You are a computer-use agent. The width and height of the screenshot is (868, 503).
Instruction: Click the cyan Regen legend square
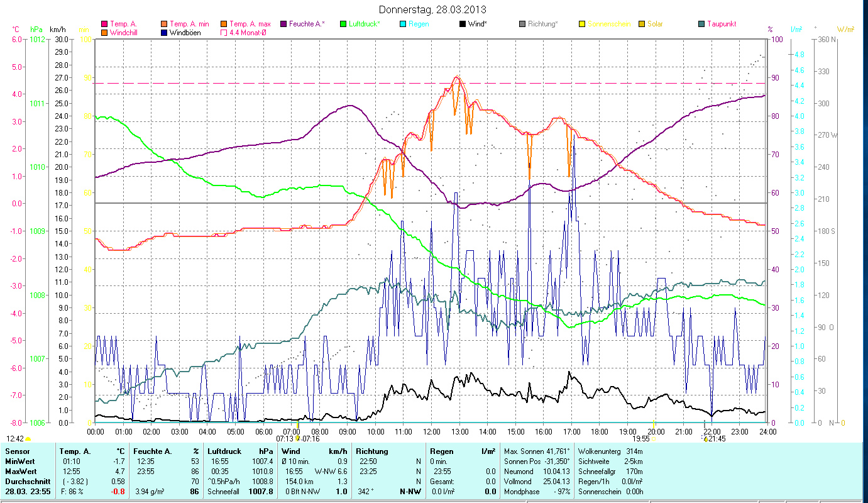click(x=403, y=25)
